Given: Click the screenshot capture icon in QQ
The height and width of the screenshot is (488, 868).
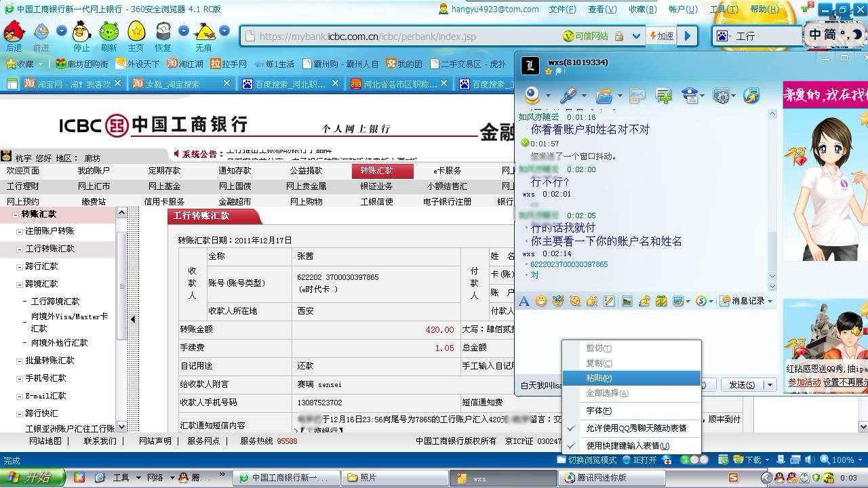Looking at the screenshot, I should [x=677, y=301].
